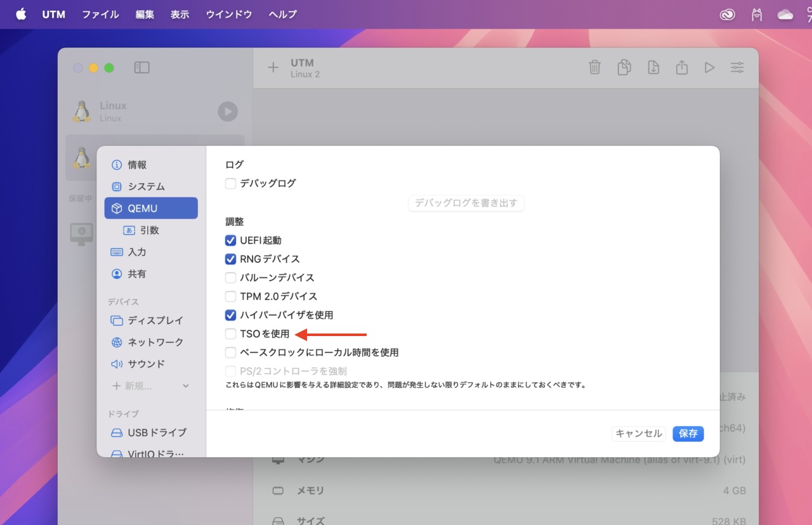Image resolution: width=812 pixels, height=525 pixels.
Task: Enable the TPM 2.0デバイス checkbox
Action: click(230, 296)
